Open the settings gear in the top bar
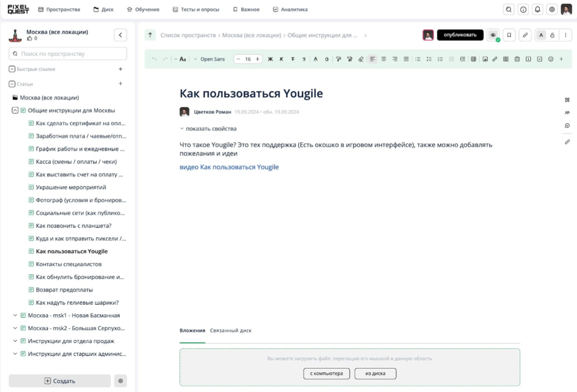This screenshot has width=577, height=392. 552,10
